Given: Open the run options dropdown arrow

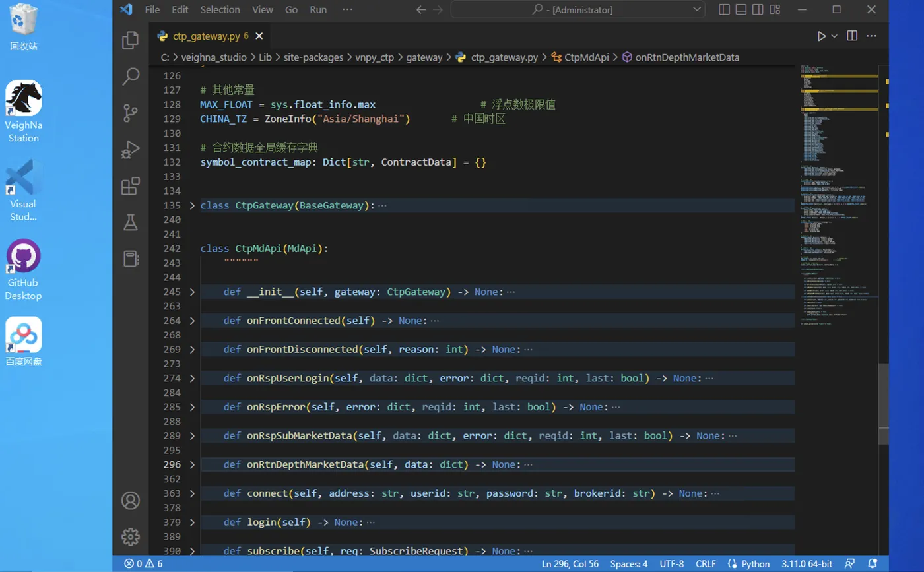Looking at the screenshot, I should pos(834,36).
